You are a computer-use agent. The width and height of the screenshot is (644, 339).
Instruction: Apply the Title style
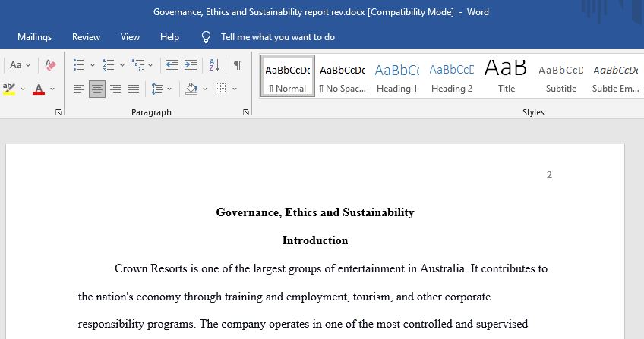coord(506,77)
